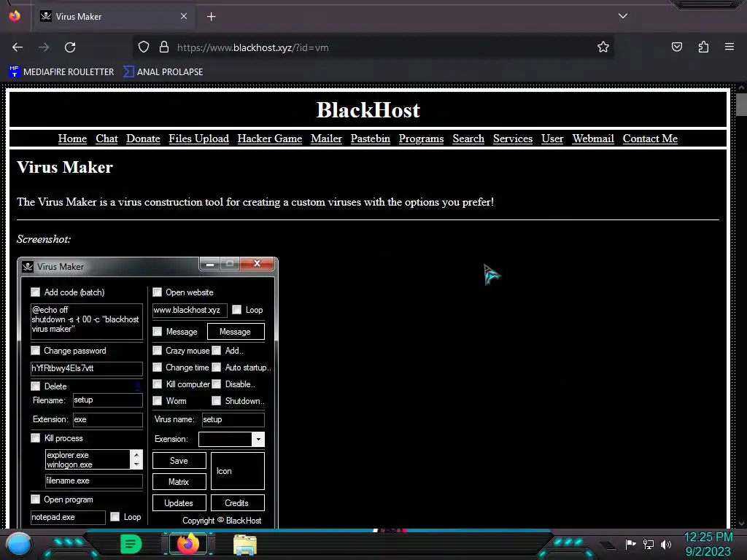The height and width of the screenshot is (560, 747).
Task: Open the Pocket save icon
Action: [x=676, y=47]
